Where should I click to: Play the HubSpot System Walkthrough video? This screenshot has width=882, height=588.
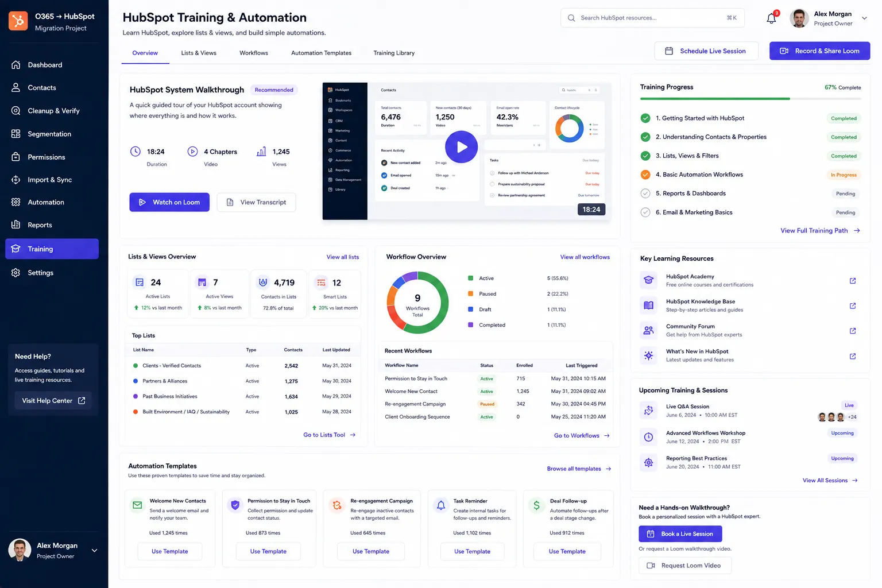(x=461, y=147)
